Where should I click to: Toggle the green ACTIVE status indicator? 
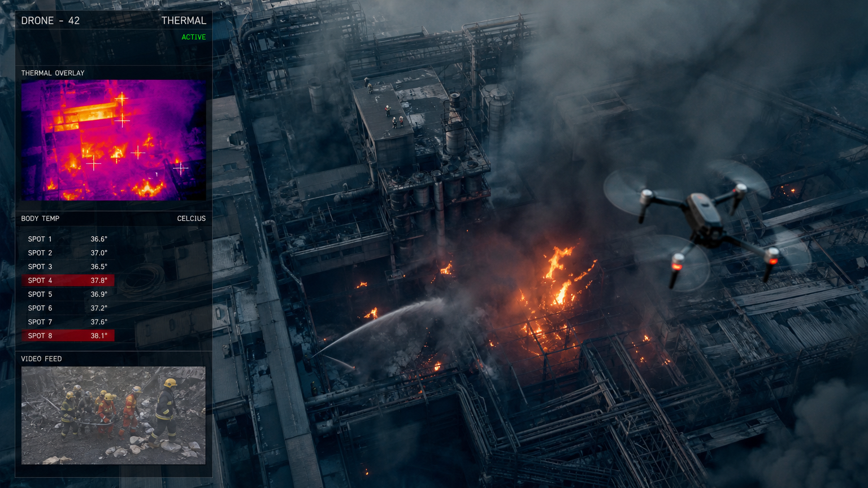coord(194,37)
